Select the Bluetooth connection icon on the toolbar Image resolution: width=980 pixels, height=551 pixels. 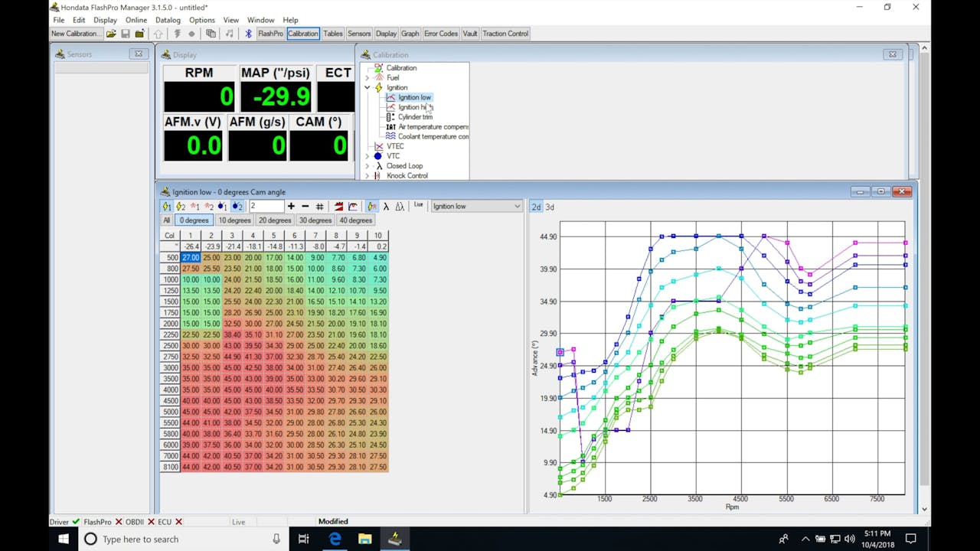[247, 33]
